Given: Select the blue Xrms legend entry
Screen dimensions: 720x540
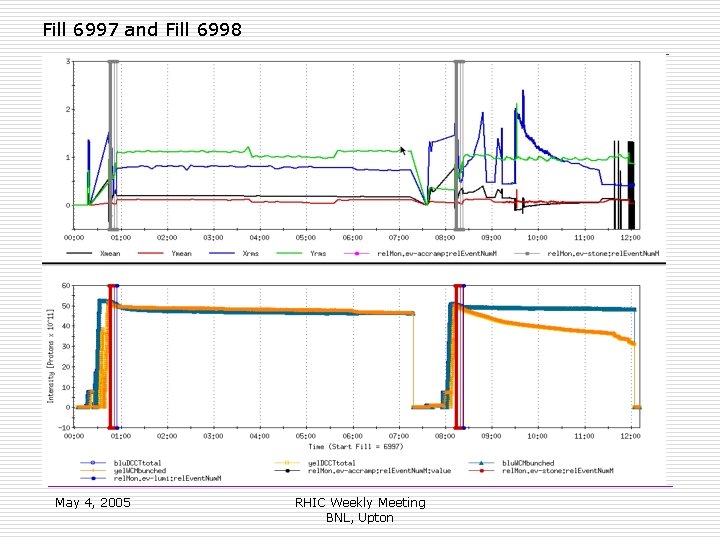Looking at the screenshot, I should [234, 253].
